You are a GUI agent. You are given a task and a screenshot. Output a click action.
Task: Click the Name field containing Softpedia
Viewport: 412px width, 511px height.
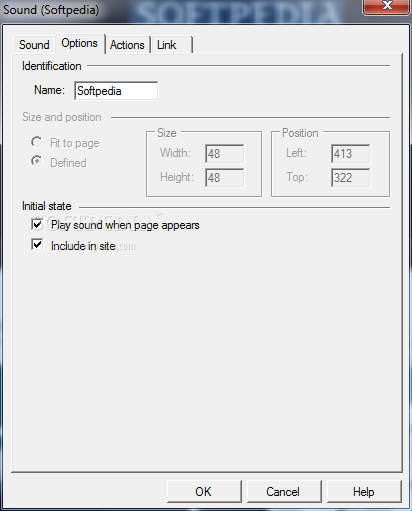coord(116,91)
